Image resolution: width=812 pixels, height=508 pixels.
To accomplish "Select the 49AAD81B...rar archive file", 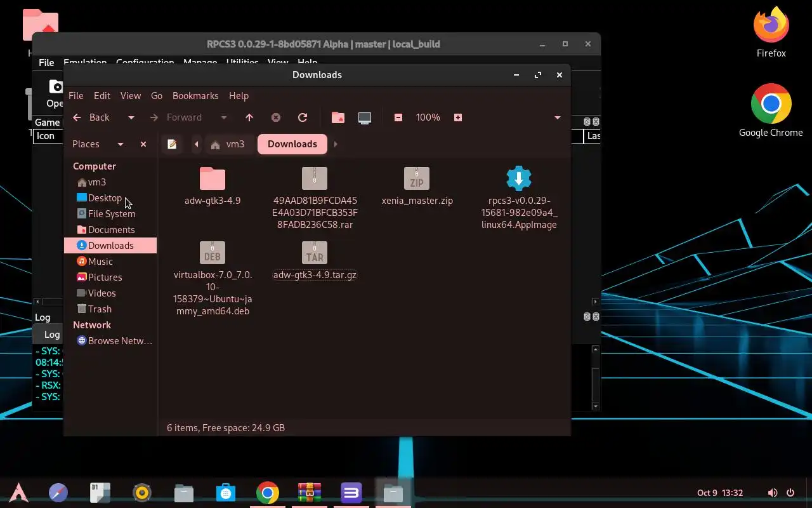I will point(315,178).
